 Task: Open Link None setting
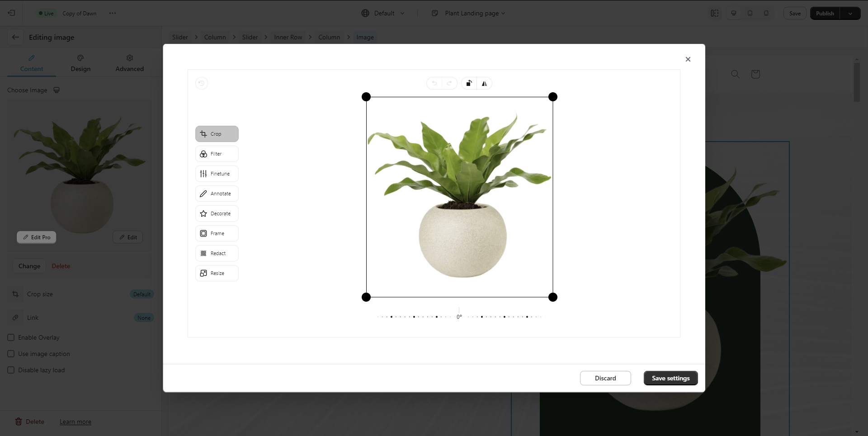144,318
